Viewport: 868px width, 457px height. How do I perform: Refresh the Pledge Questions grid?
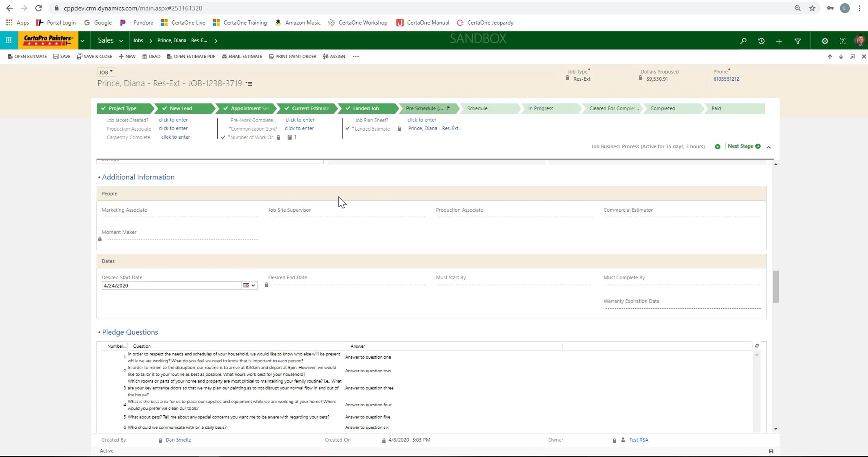(x=757, y=346)
